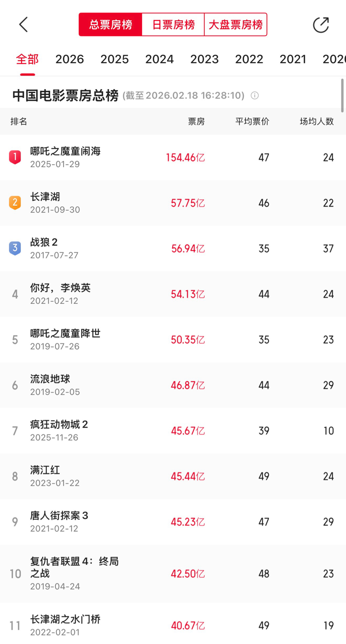Open 流浪地球 movie entry
This screenshot has height=644, width=346.
point(50,379)
